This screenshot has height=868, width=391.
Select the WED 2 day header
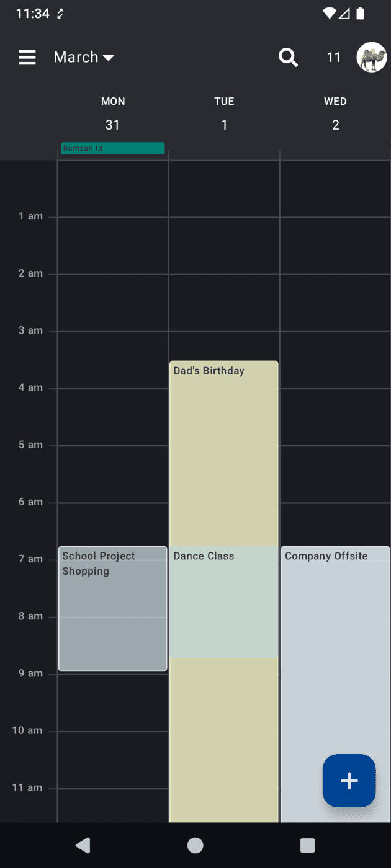point(335,113)
